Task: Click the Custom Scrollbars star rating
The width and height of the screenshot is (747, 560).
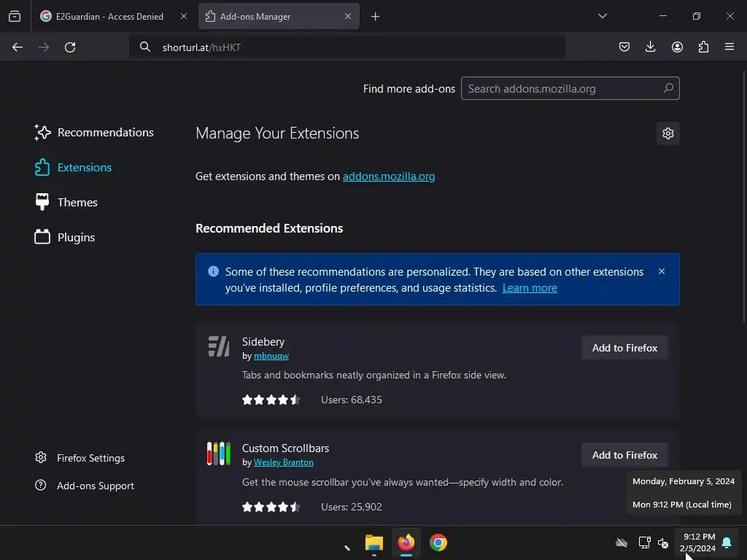Action: 271,507
